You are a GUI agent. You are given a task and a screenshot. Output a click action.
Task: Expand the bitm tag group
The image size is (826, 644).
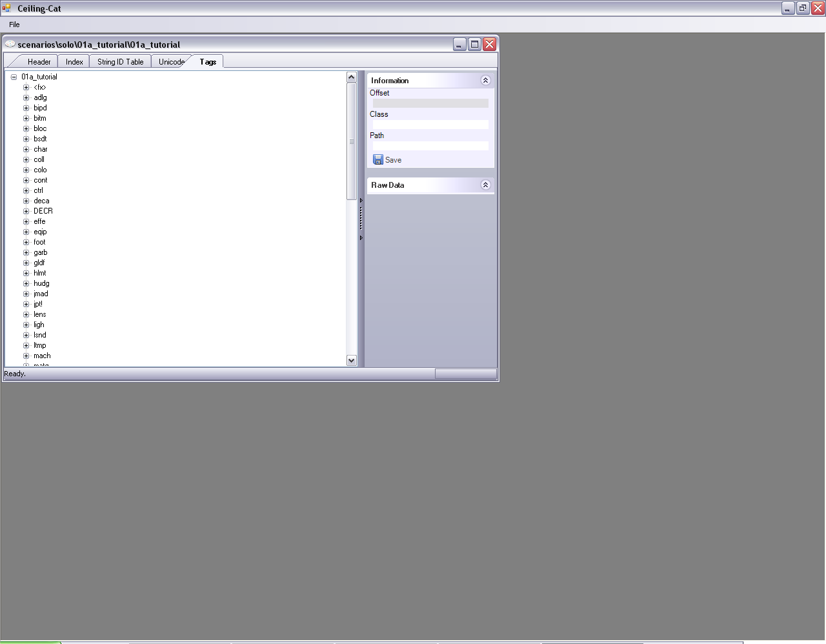pos(26,118)
